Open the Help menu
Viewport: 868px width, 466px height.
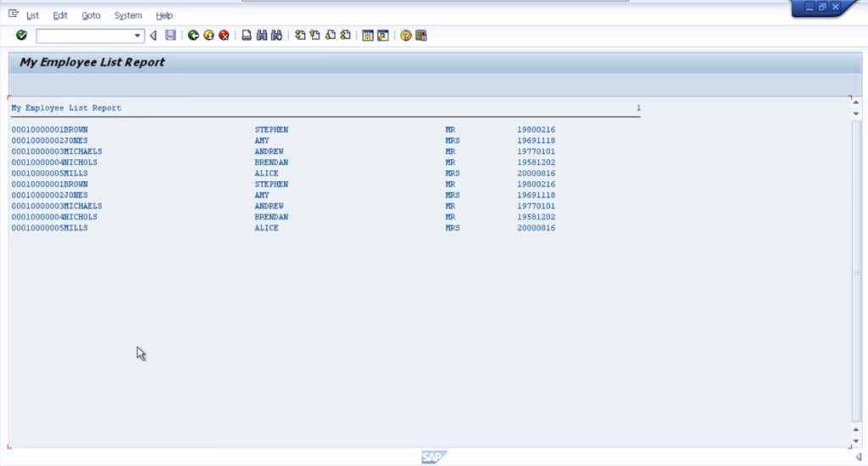coord(164,15)
